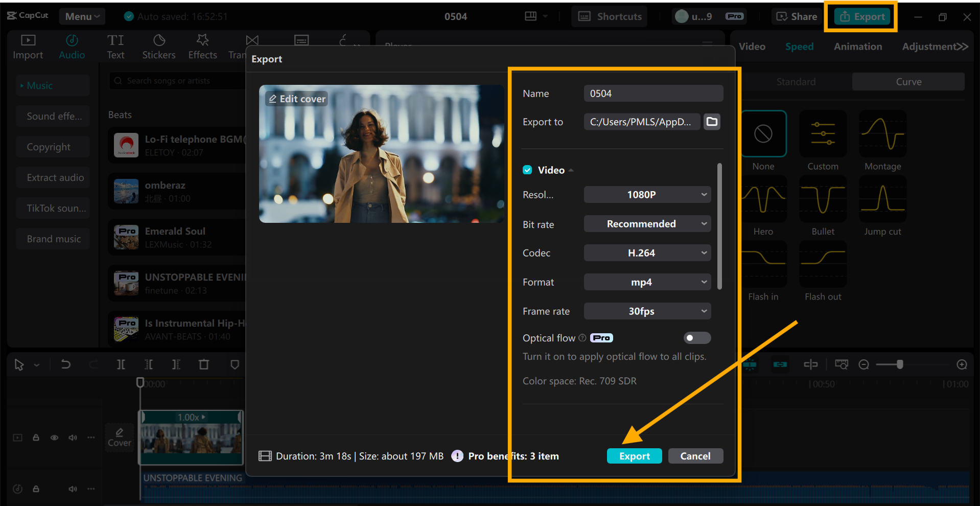Select the Curve speed tab

(x=908, y=82)
